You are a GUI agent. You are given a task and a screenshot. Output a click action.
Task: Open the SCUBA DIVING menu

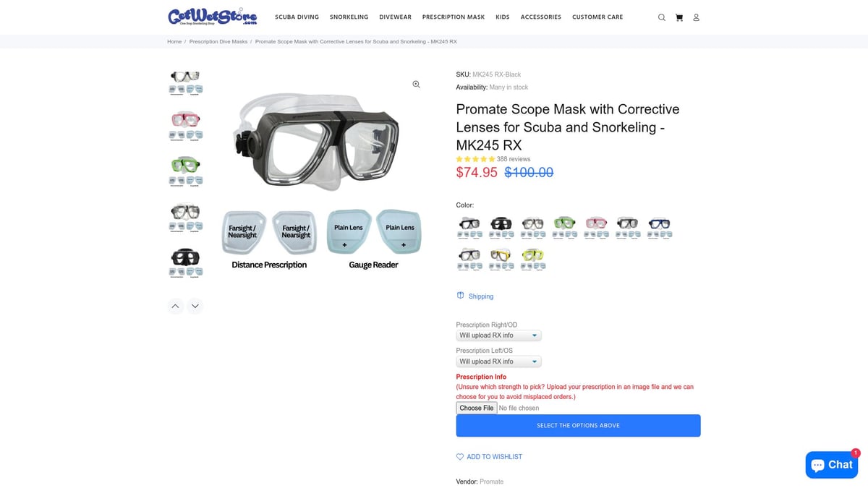[297, 17]
